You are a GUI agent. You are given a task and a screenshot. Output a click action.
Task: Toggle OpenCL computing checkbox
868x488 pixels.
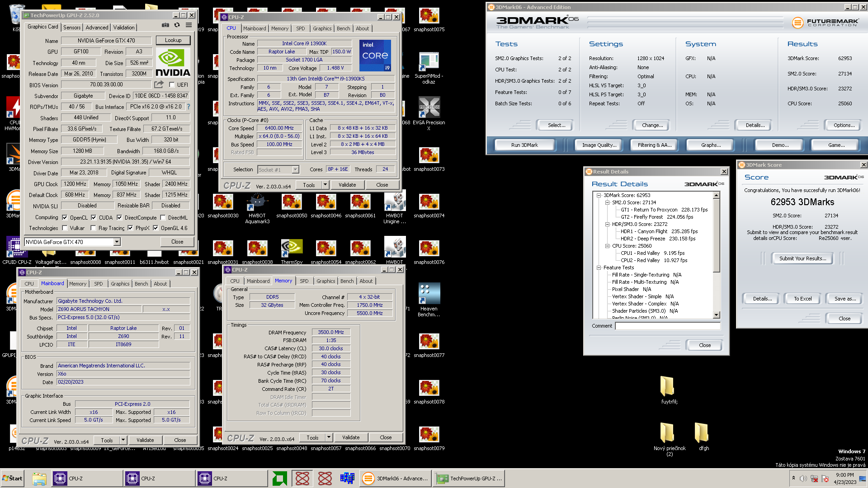point(65,217)
